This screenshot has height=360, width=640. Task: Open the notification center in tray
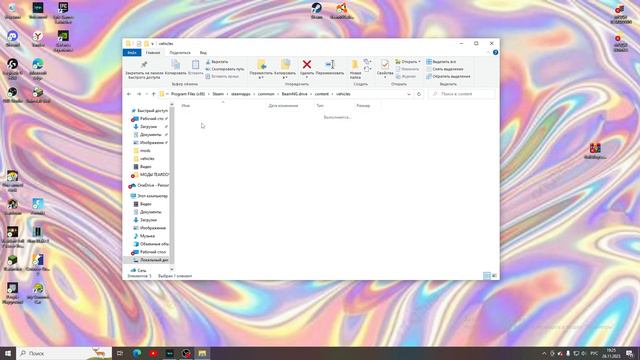tap(630, 353)
